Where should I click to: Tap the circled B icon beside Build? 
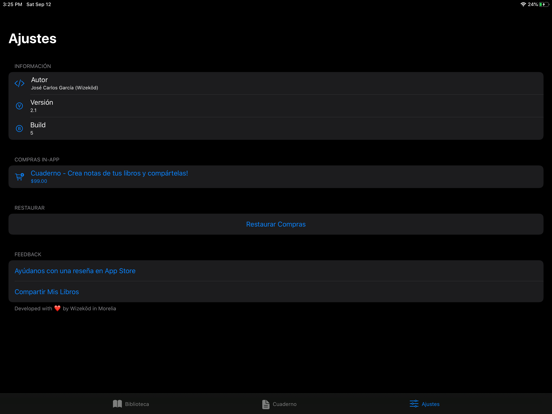click(x=19, y=128)
